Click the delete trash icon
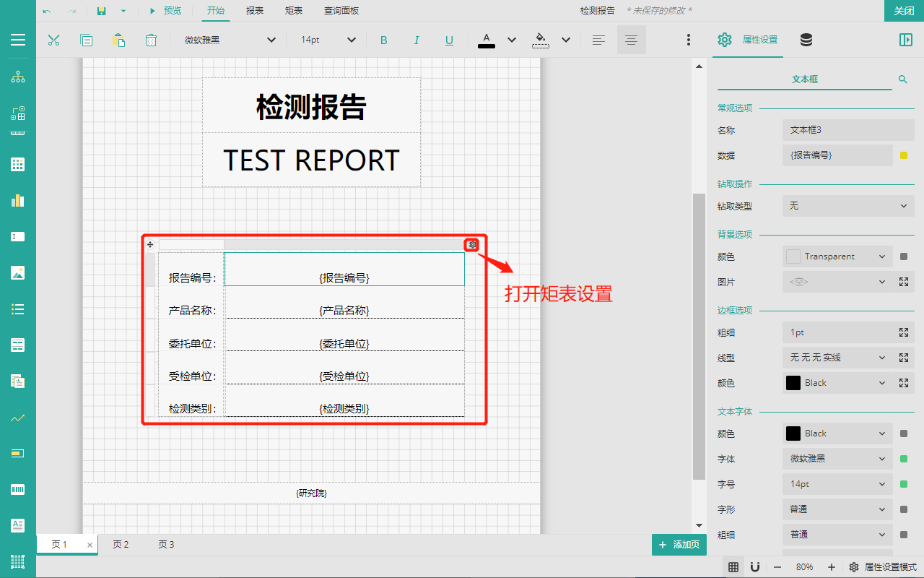 [151, 40]
